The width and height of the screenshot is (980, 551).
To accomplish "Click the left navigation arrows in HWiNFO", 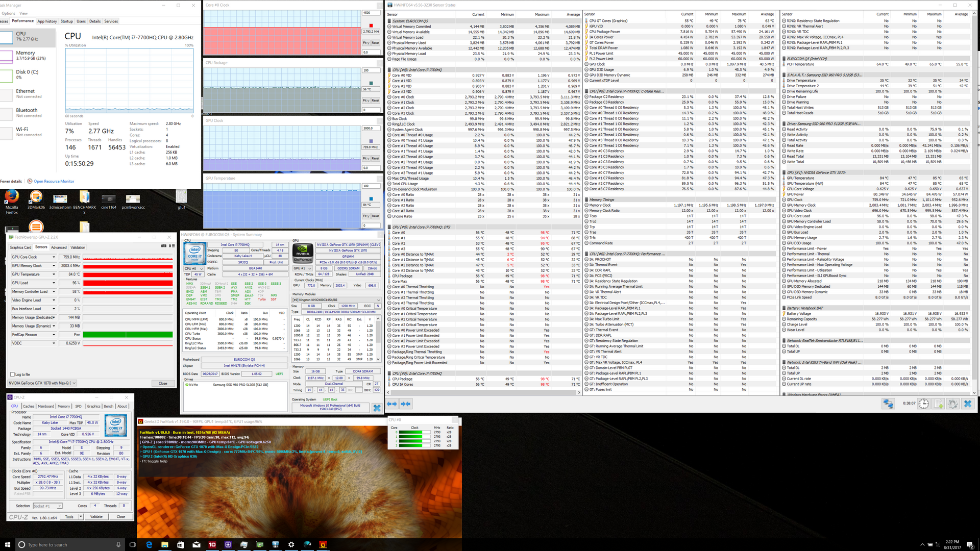I will coord(392,404).
